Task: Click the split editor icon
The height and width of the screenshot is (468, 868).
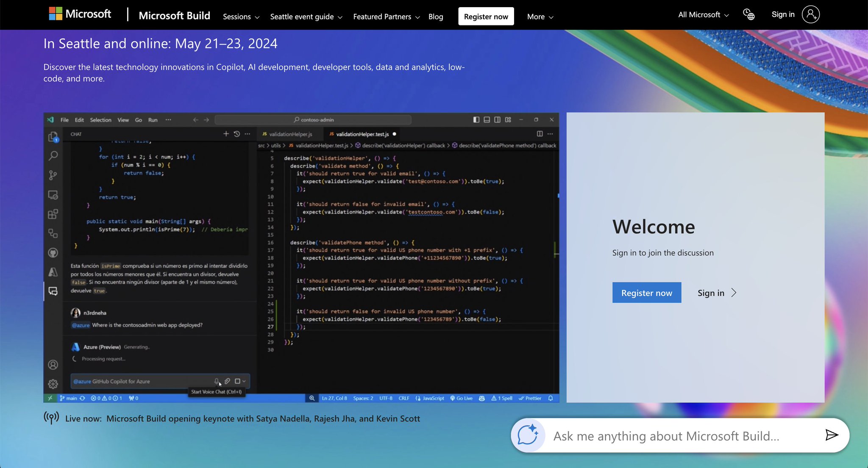Action: [540, 134]
